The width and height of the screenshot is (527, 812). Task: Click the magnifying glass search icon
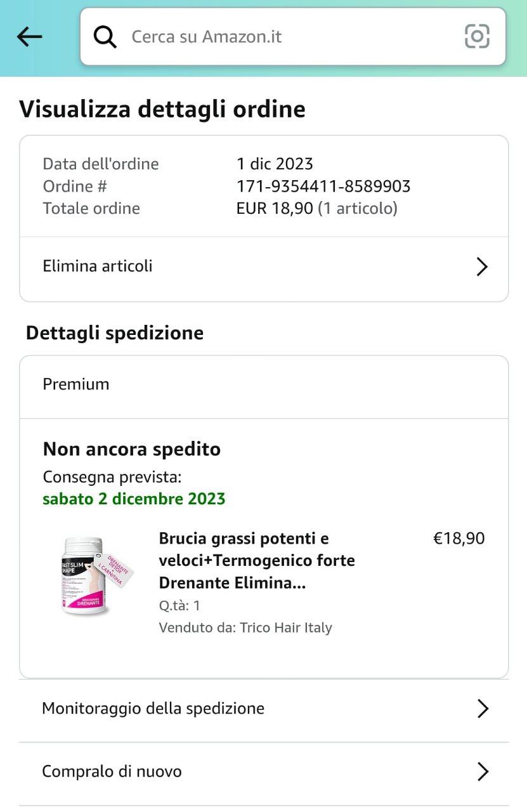(105, 37)
